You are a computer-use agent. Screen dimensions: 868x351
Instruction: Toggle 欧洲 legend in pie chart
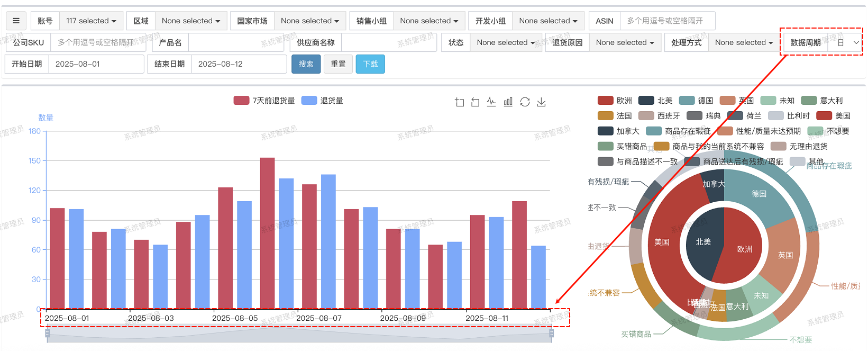[615, 101]
